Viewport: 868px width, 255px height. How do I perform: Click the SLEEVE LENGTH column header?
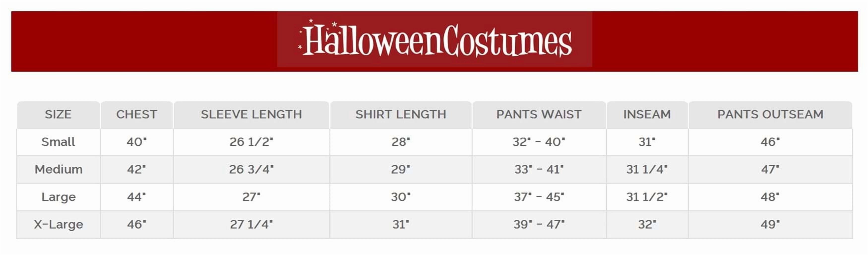click(251, 114)
